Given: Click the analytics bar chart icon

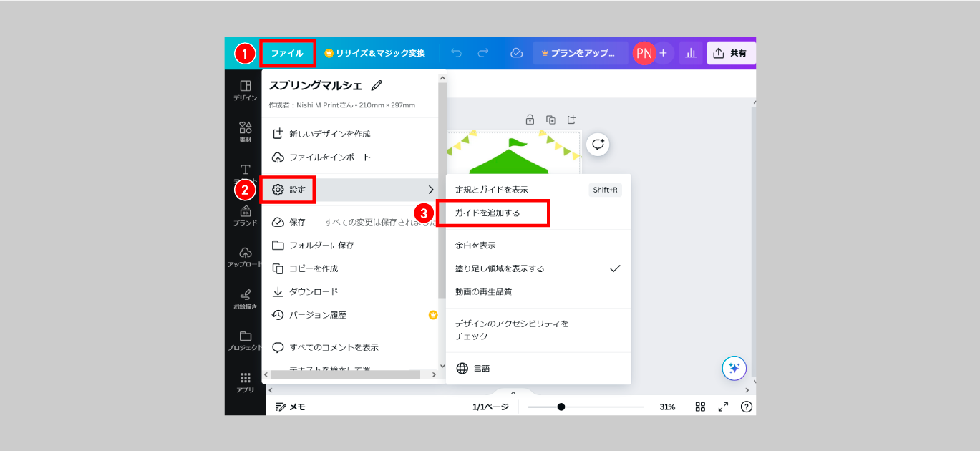Looking at the screenshot, I should coord(691,53).
